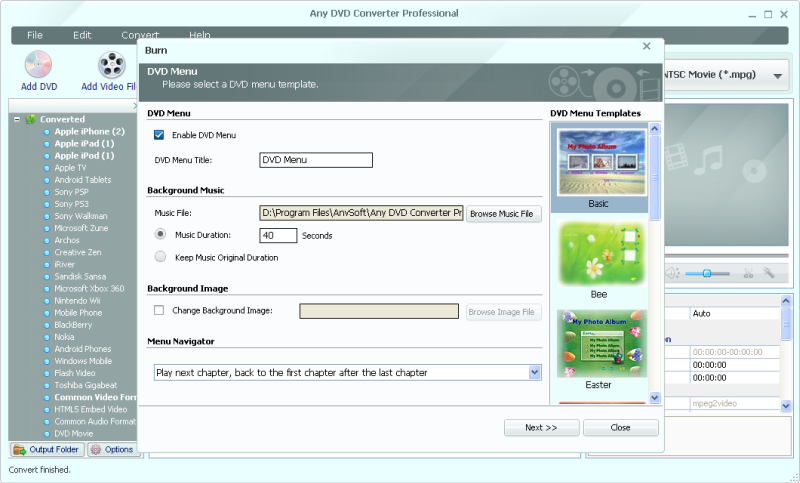Click the Converted category green icon
Viewport: 800px width, 483px height.
coord(31,119)
